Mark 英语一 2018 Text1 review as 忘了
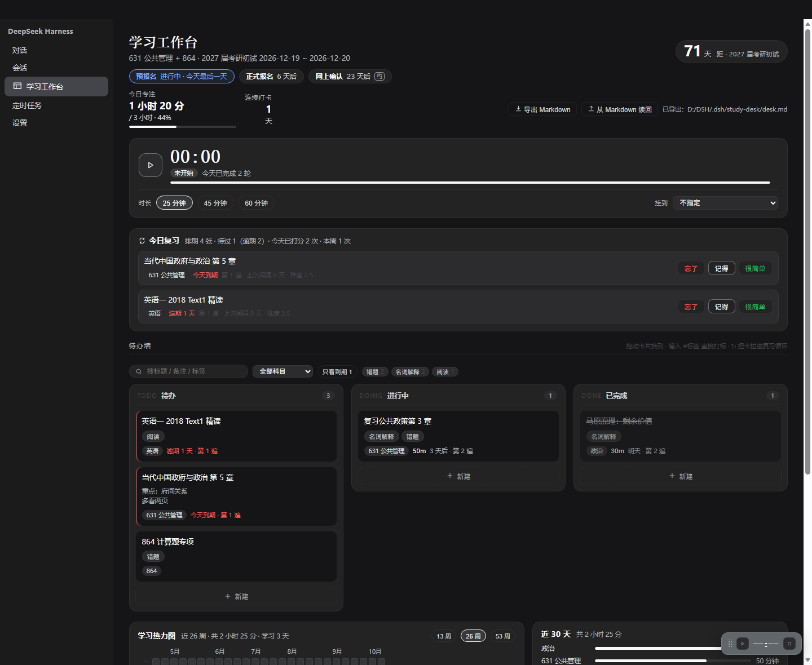Viewport: 812px width, 665px height. point(691,307)
